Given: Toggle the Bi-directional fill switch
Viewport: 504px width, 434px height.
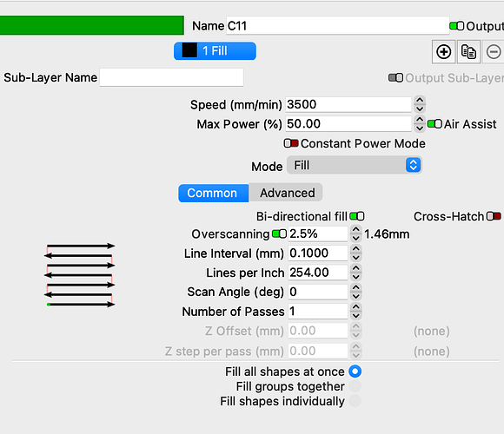Looking at the screenshot, I should [x=357, y=216].
